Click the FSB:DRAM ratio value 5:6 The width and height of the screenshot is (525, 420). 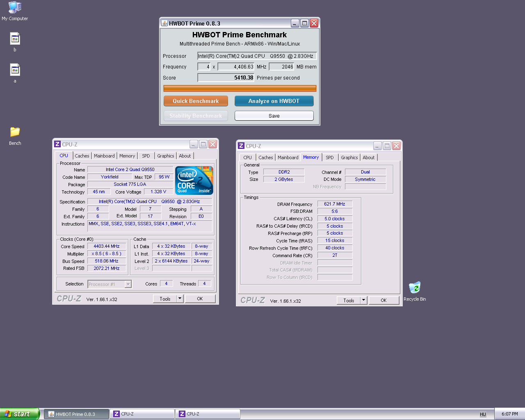[335, 212]
